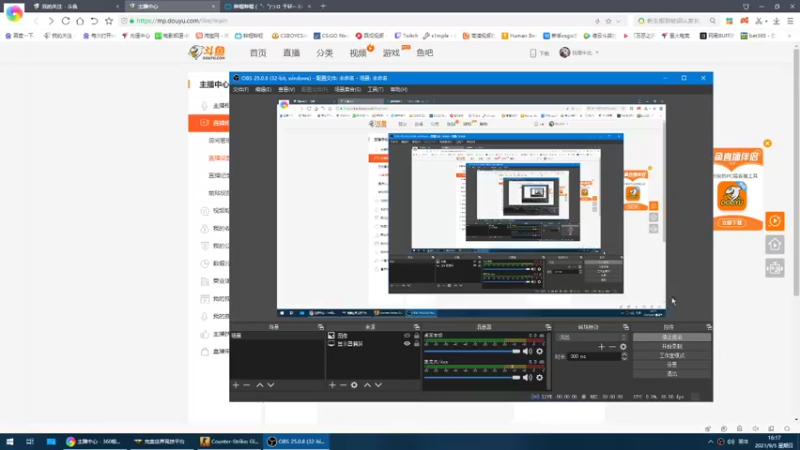Screen dimensions: 800x450
Task: Go forward in the browser
Action: pos(51,21)
